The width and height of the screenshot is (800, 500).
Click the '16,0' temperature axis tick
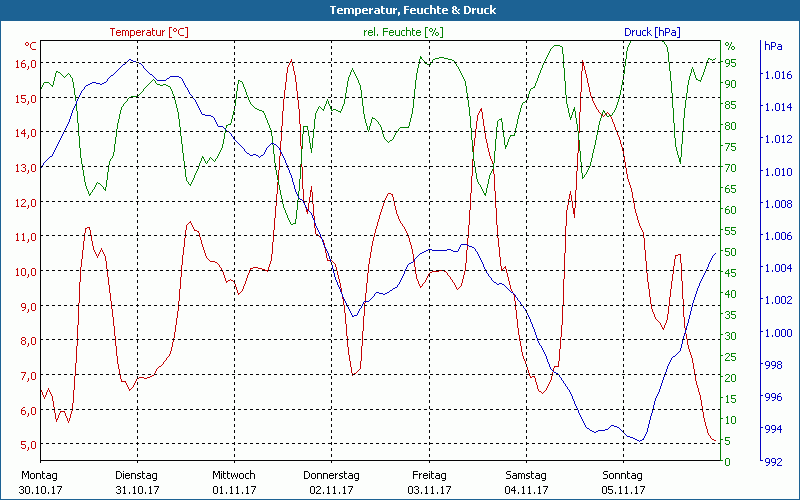(25, 63)
